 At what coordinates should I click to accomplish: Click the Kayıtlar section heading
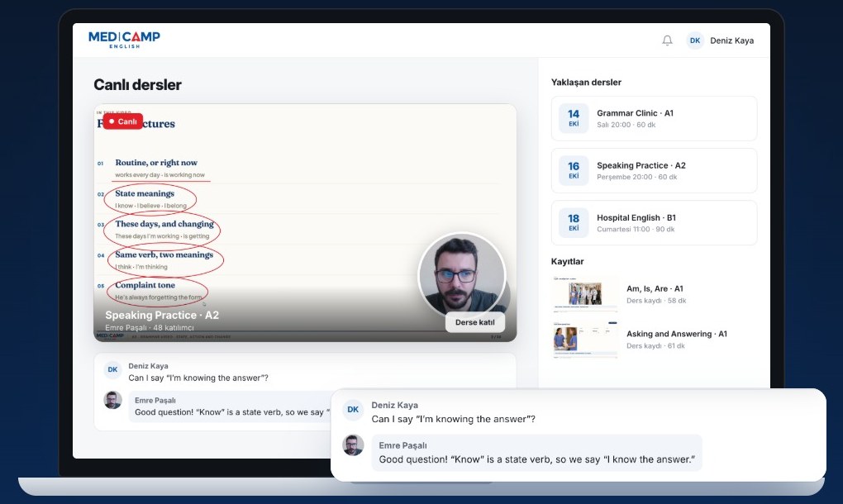(567, 262)
